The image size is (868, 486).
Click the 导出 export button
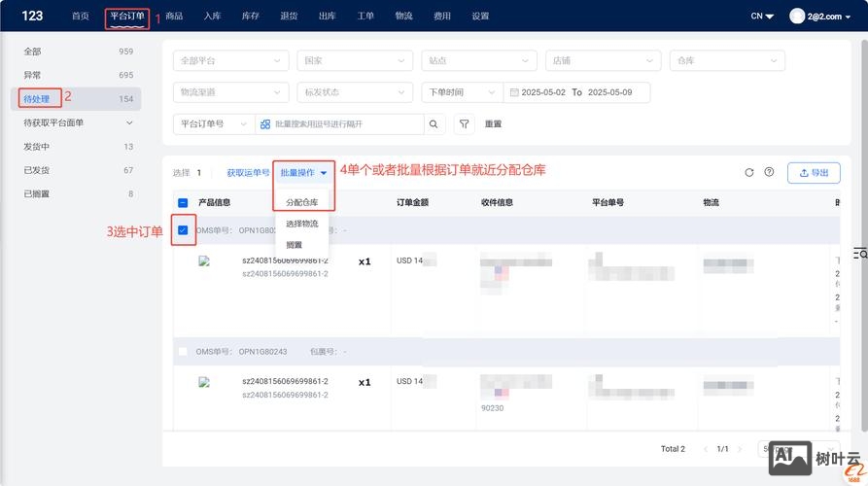[x=814, y=173]
